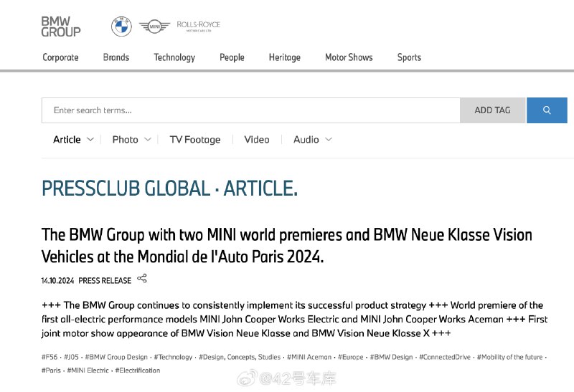Select the TV Footage filter
The width and height of the screenshot is (574, 392).
[x=195, y=140]
